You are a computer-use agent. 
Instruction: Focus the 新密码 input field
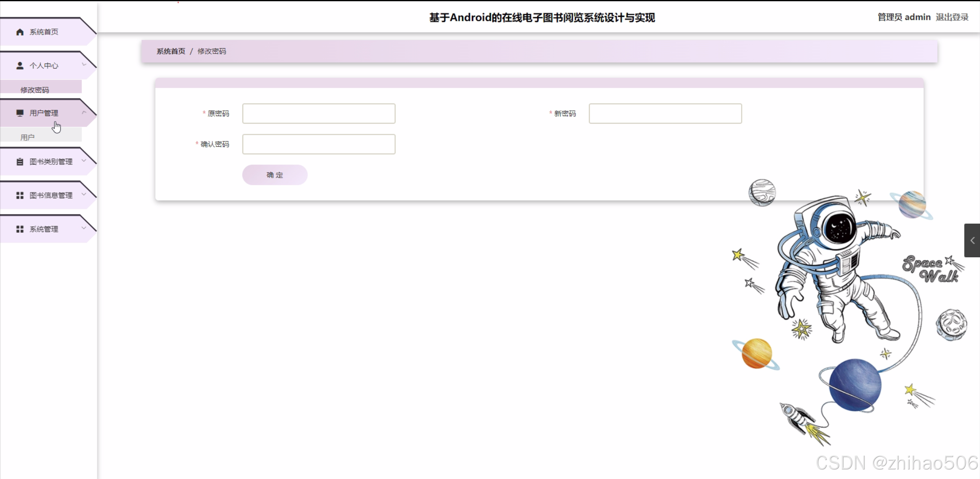665,113
